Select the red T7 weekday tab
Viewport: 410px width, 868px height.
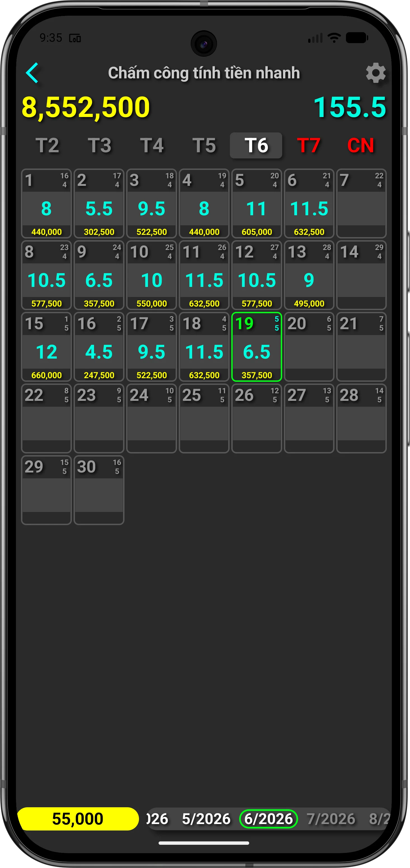tap(308, 146)
